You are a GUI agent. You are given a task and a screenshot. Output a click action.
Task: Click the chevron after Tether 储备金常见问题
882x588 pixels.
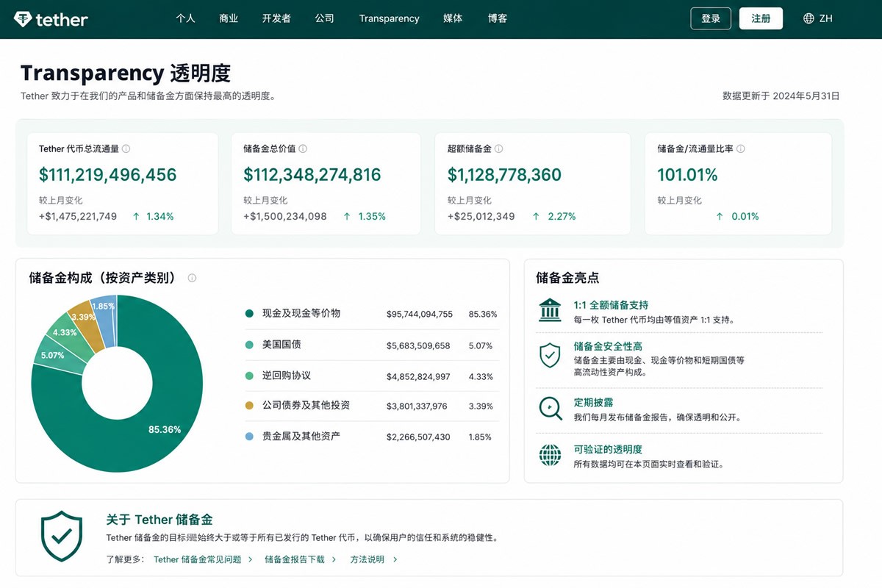[x=250, y=559]
